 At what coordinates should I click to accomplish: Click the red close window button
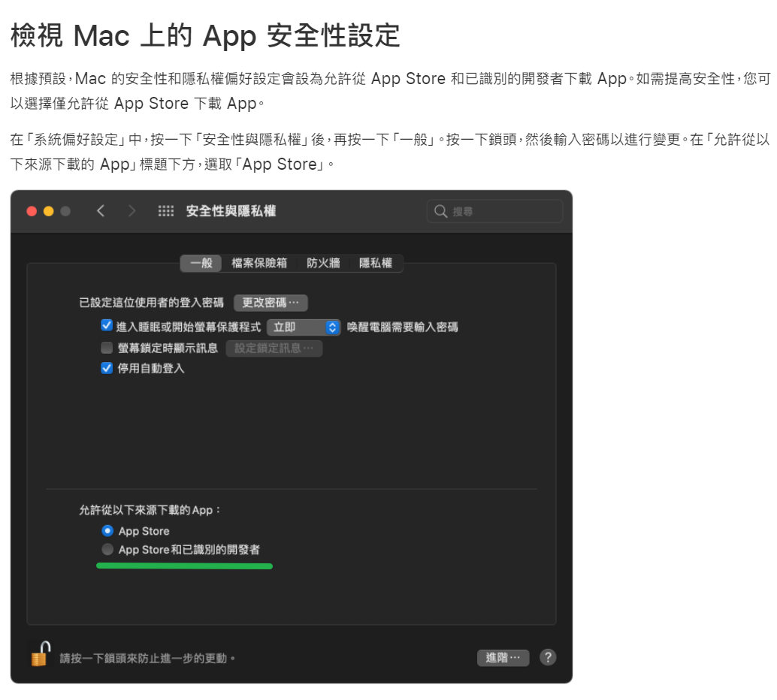pos(32,211)
